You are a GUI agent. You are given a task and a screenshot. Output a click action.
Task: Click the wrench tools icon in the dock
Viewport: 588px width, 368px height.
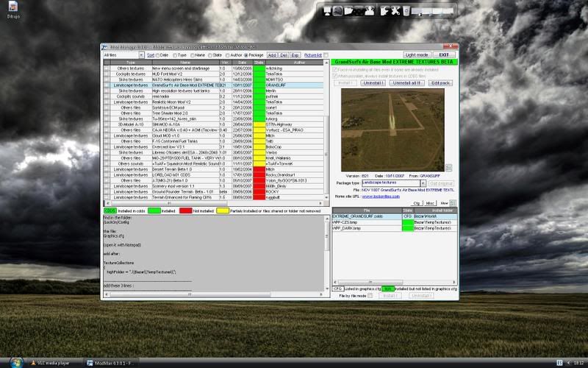[395, 11]
